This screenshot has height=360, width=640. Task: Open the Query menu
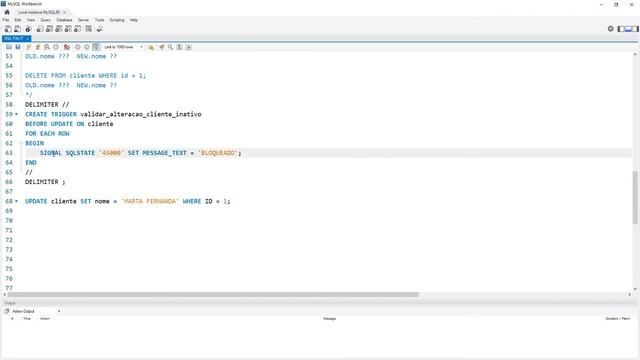(46, 20)
